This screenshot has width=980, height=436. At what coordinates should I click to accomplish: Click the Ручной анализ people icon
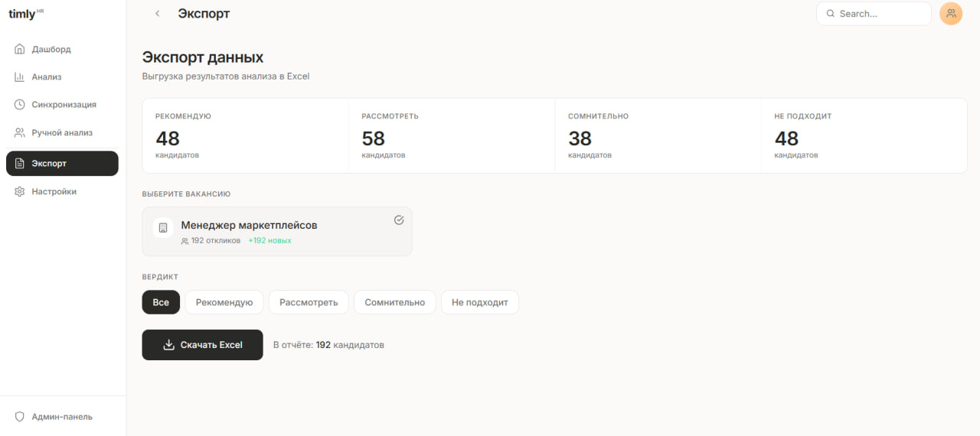point(20,132)
